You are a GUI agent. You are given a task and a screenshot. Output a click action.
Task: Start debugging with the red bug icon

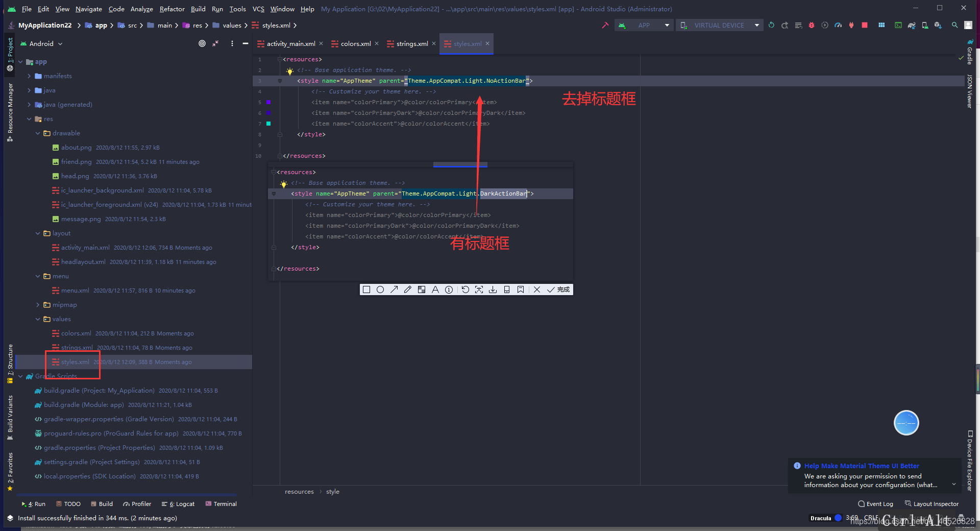[x=812, y=25]
